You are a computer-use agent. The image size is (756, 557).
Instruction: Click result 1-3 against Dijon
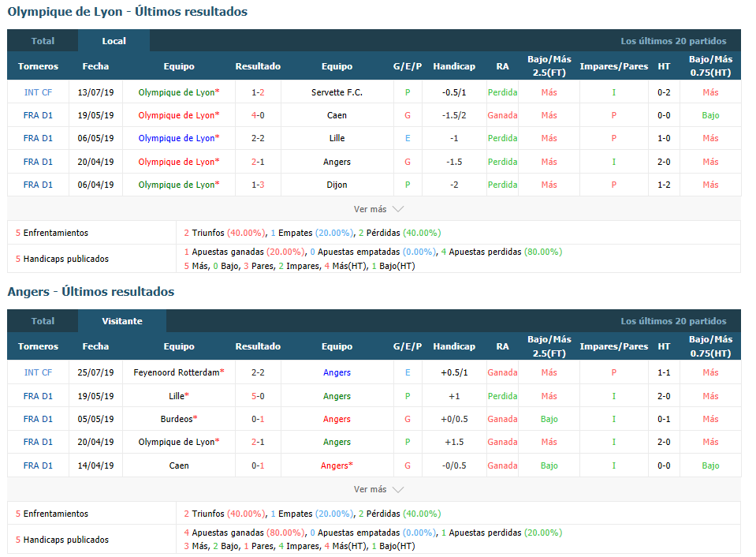point(258,185)
